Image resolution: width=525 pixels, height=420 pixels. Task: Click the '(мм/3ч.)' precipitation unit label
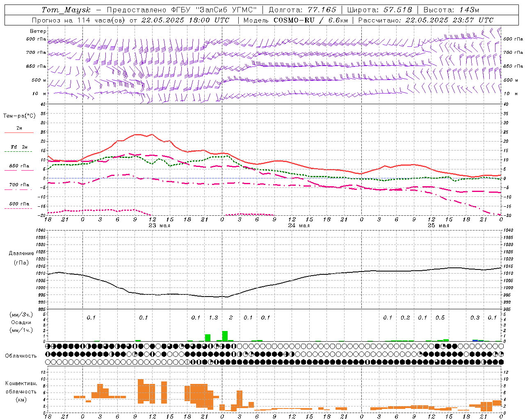pos(21,315)
